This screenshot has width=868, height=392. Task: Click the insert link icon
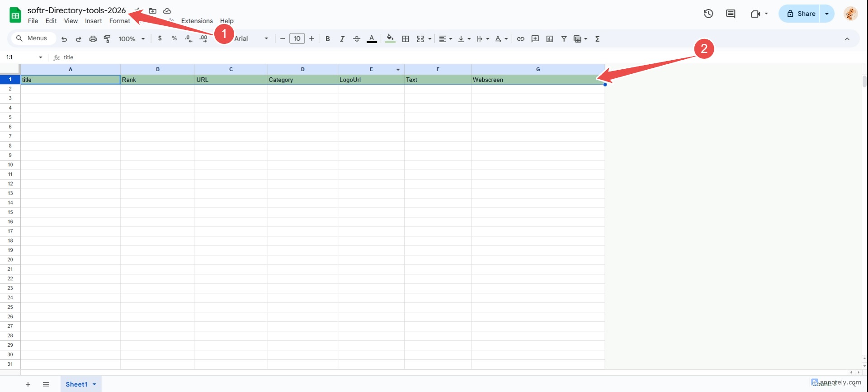tap(520, 39)
